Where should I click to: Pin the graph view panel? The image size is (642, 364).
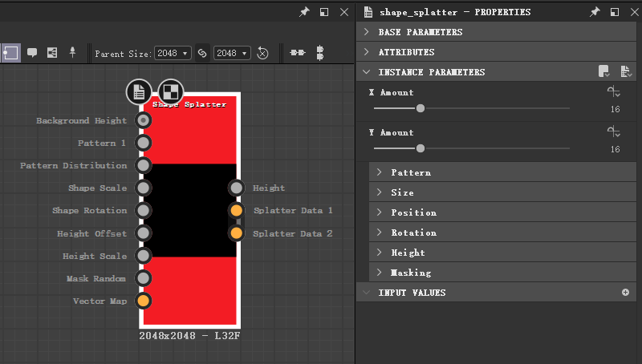304,12
